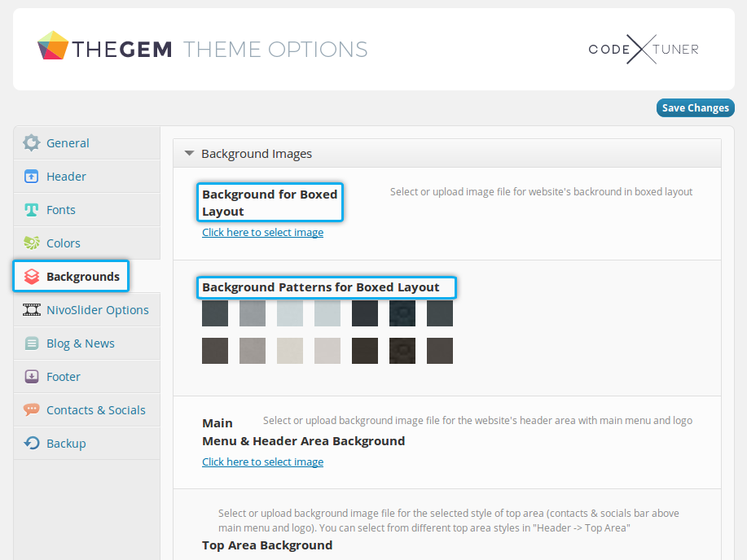Click the NivoSlider Options film icon
The height and width of the screenshot is (560, 747).
point(32,310)
